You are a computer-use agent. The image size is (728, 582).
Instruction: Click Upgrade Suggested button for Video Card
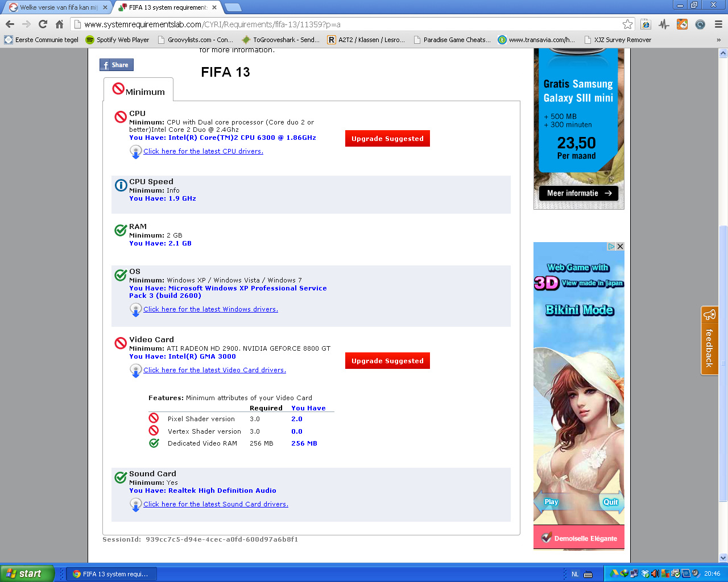coord(387,361)
